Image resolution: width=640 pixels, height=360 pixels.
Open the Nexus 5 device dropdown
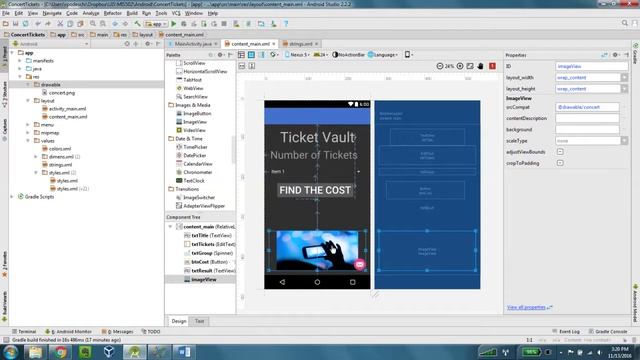[x=297, y=55]
